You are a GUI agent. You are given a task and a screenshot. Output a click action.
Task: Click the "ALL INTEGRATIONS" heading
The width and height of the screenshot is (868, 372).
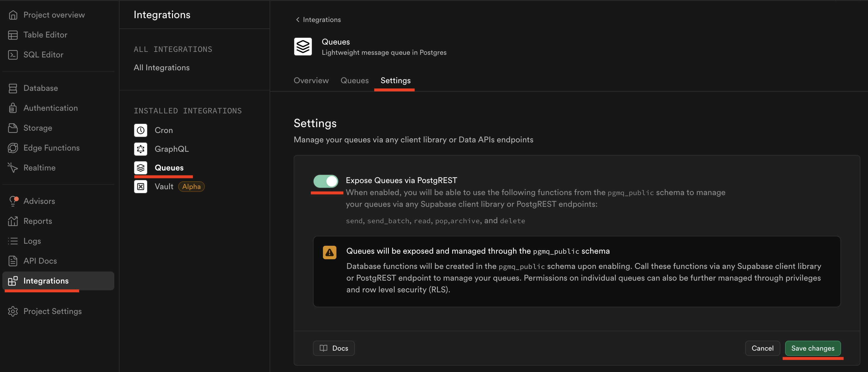173,49
